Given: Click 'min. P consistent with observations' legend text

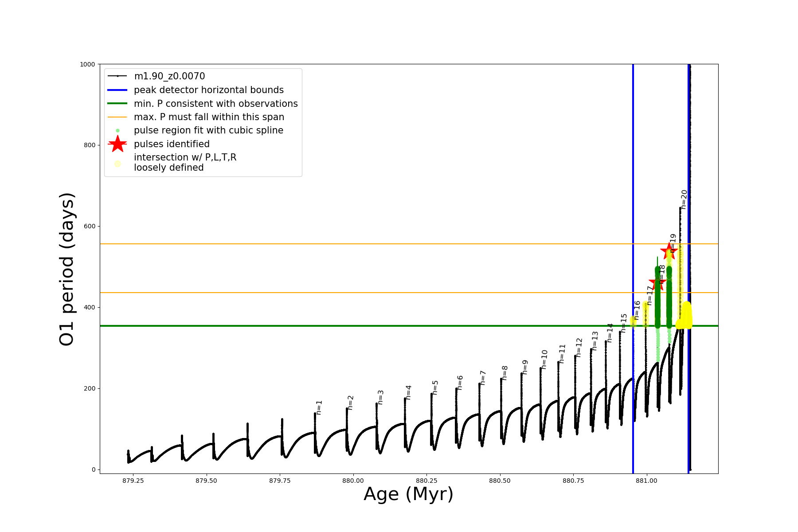Looking at the screenshot, I should pyautogui.click(x=215, y=104).
